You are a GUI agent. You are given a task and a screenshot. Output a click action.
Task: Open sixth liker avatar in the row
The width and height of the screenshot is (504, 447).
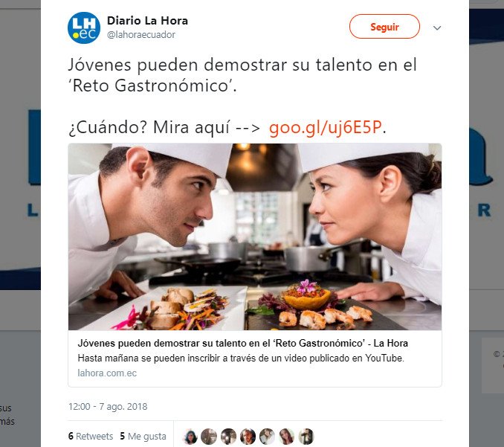click(286, 437)
